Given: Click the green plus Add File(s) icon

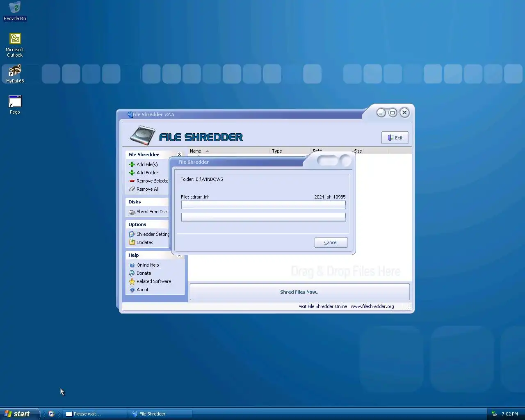Looking at the screenshot, I should click(132, 164).
